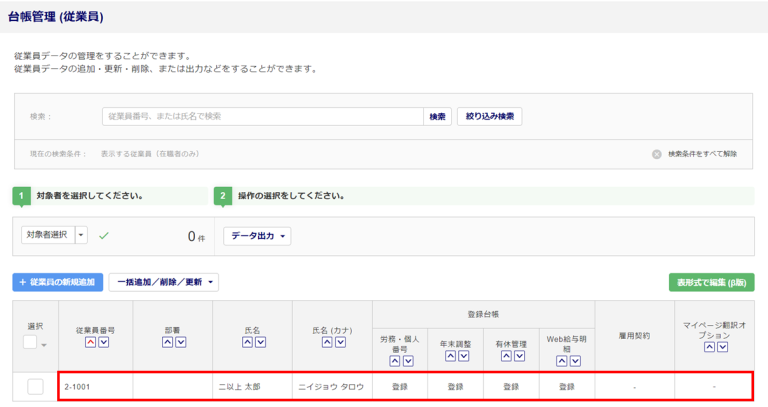Tick the checkbox for employee 2-1001
Viewport: 768px width, 407px height.
[x=35, y=386]
